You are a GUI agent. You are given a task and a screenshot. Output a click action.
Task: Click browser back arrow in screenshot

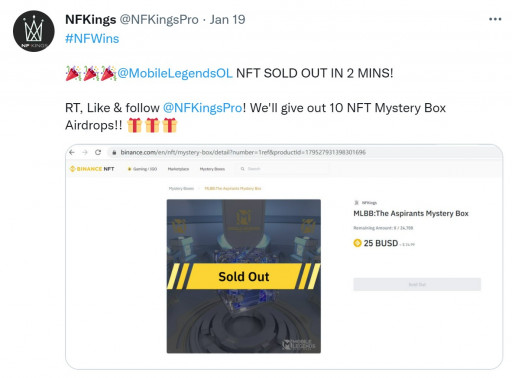tap(72, 152)
